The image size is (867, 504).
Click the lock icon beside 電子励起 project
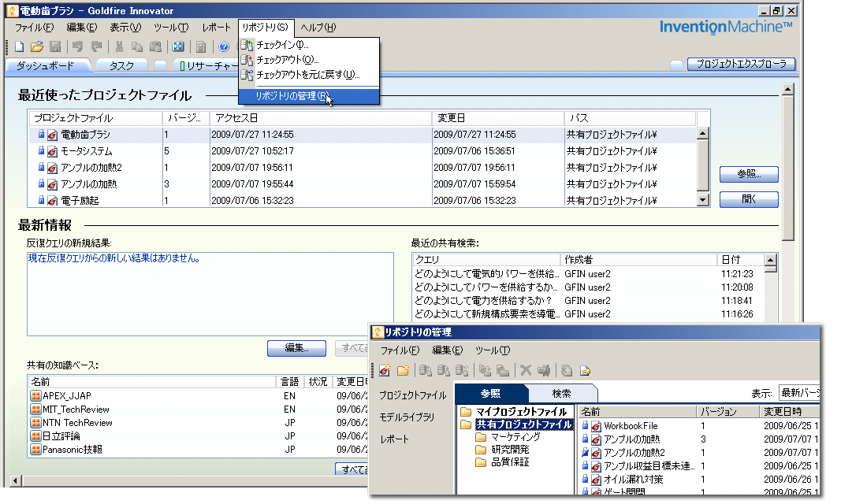pyautogui.click(x=41, y=200)
